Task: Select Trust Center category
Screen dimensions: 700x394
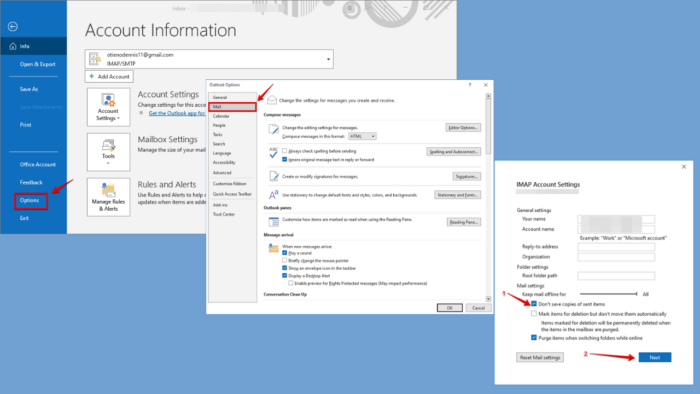Action: 224,214
